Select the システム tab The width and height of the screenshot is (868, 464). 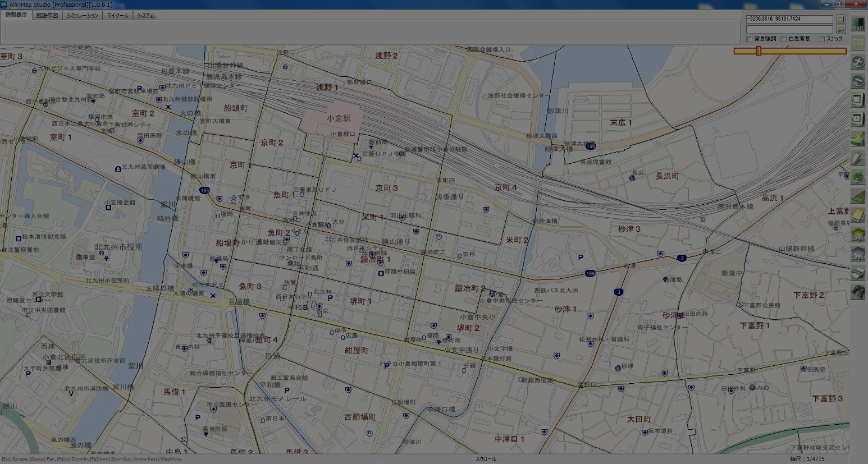click(146, 16)
